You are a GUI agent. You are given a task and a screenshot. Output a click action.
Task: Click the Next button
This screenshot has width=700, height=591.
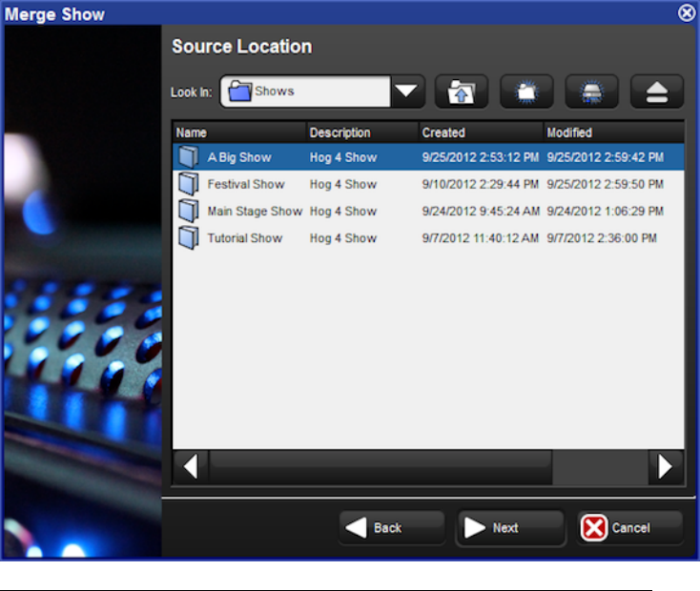click(510, 528)
